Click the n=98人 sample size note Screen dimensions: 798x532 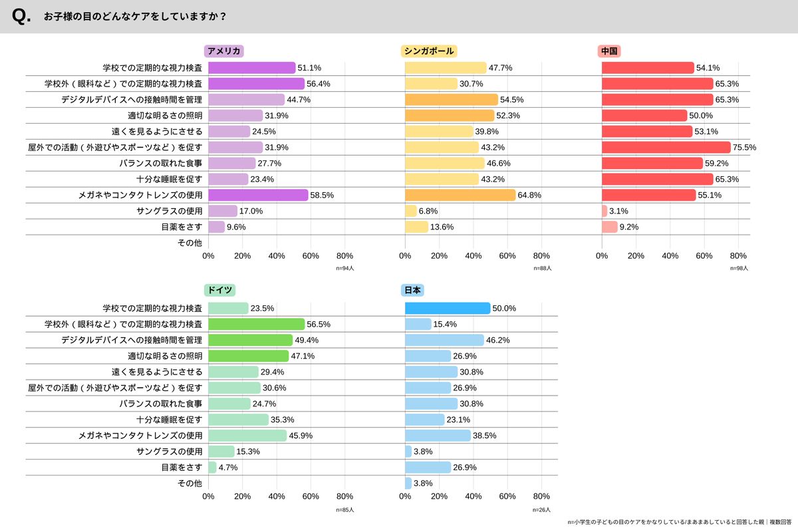point(739,268)
